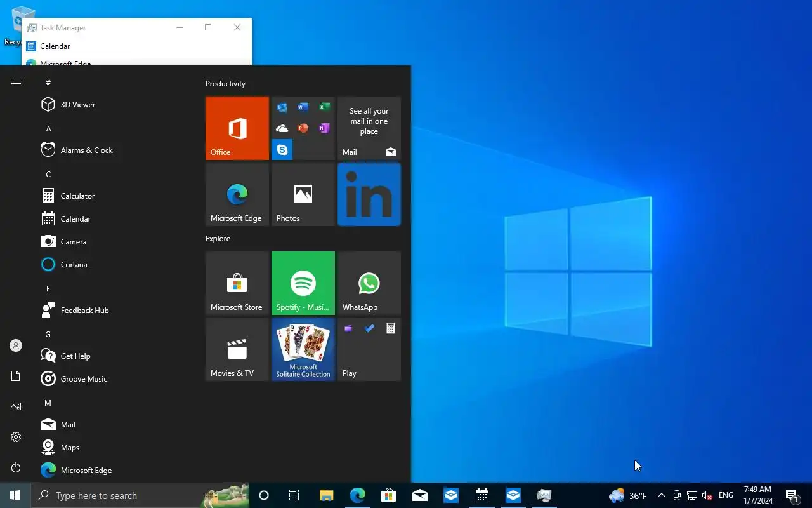Open 3D Viewer from the app list
The width and height of the screenshot is (812, 508).
(x=114, y=104)
